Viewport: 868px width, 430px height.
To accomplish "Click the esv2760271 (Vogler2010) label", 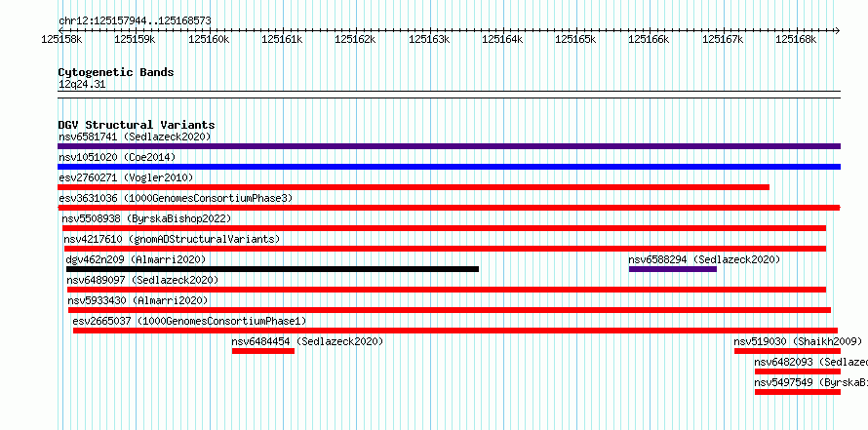I will [126, 177].
